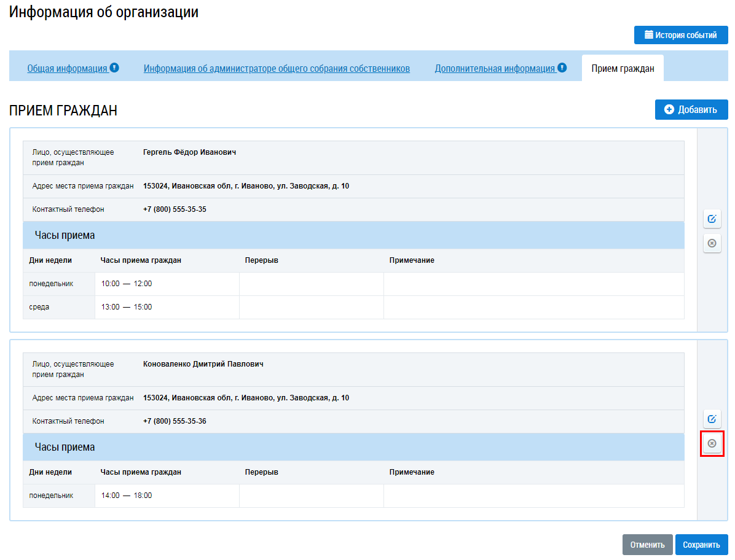Image resolution: width=735 pixels, height=560 pixels.
Task: Click info icon beside Дополнительная информация
Action: tap(562, 68)
